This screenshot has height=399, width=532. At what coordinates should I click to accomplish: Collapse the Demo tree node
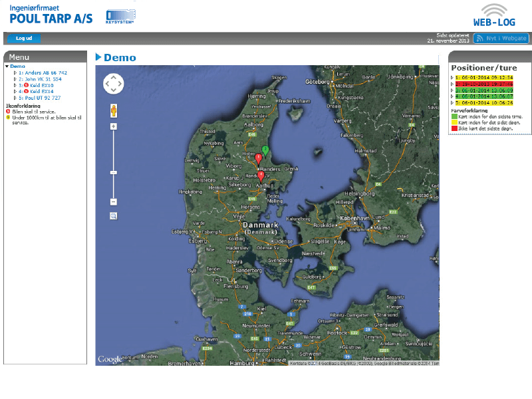tap(7, 66)
